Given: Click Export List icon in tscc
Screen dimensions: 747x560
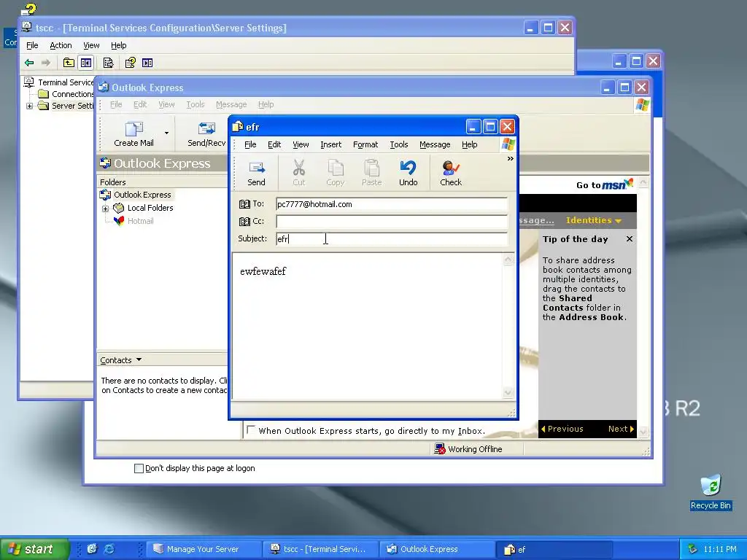Looking at the screenshot, I should pyautogui.click(x=108, y=63).
